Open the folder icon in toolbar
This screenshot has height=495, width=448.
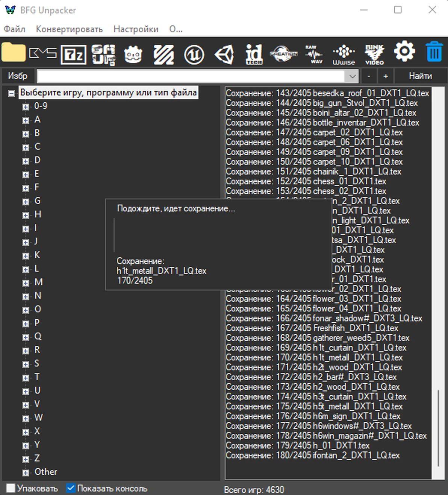coord(14,53)
